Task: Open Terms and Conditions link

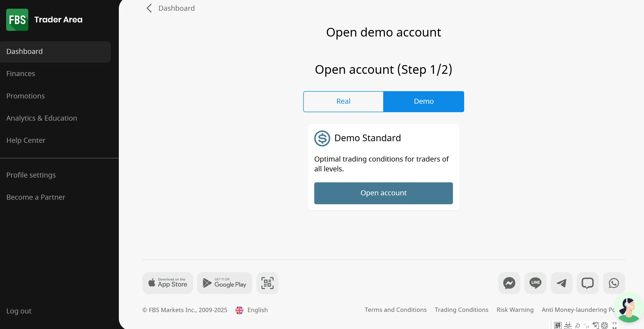Action: (x=396, y=310)
